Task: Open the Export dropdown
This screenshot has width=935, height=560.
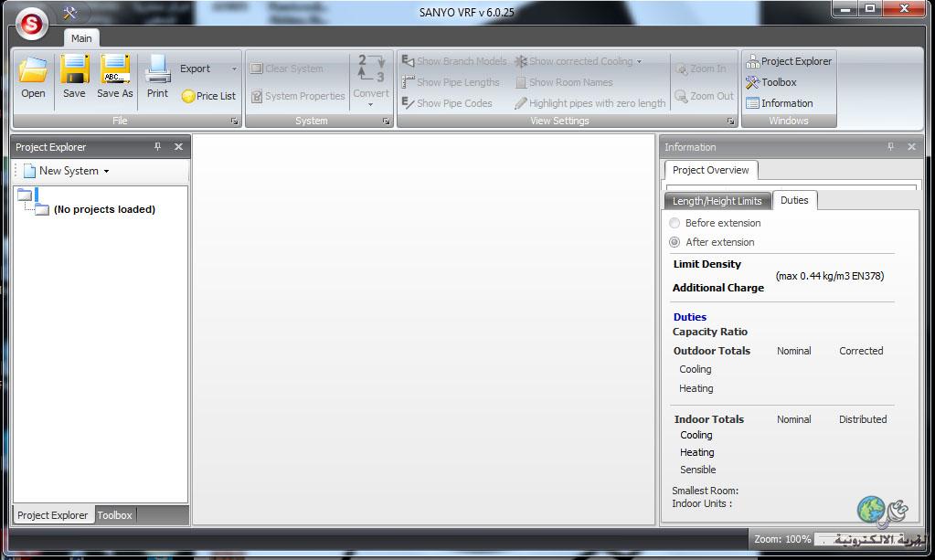Action: point(208,69)
